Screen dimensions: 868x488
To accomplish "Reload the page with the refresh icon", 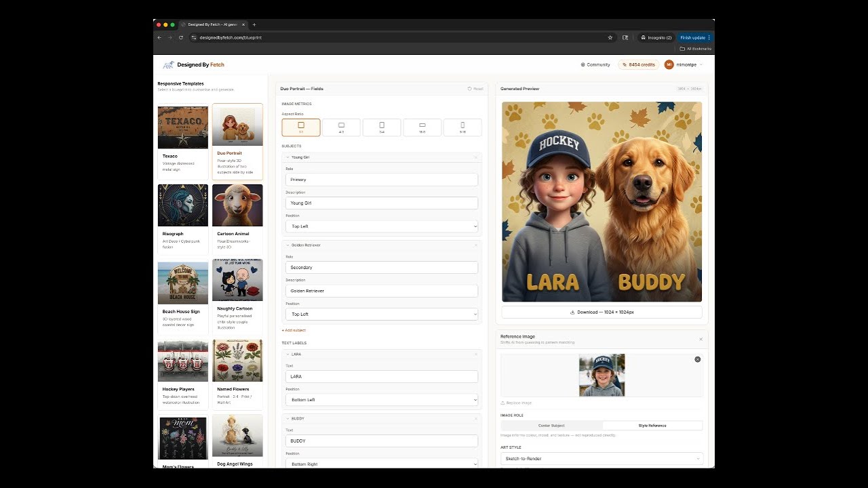I will [181, 37].
